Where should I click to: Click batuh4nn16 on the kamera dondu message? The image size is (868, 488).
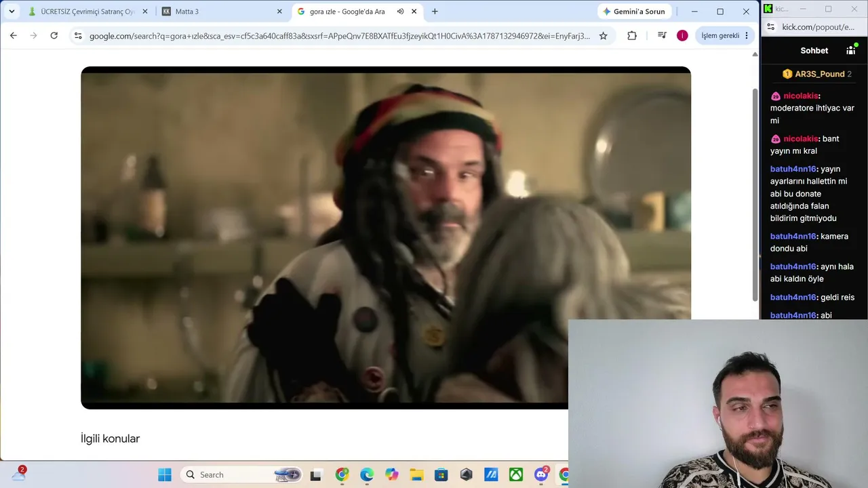point(793,236)
